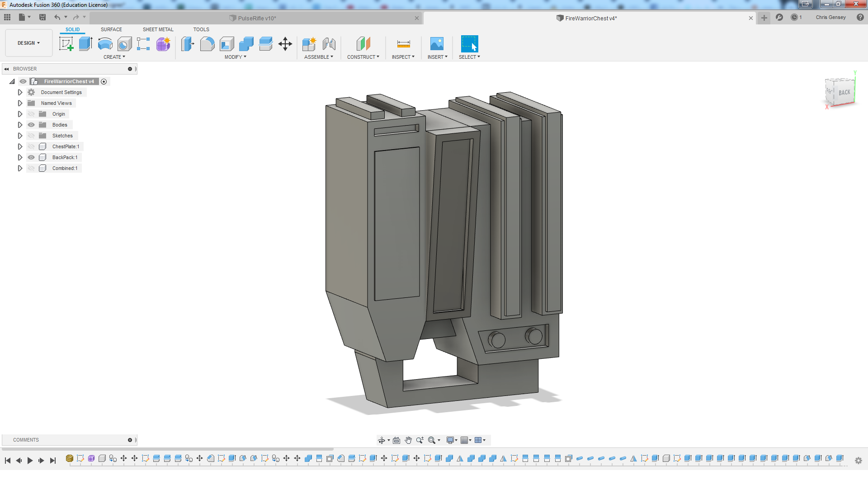Open the Measure tool under Inspect
The height and width of the screenshot is (480, 868).
click(403, 44)
